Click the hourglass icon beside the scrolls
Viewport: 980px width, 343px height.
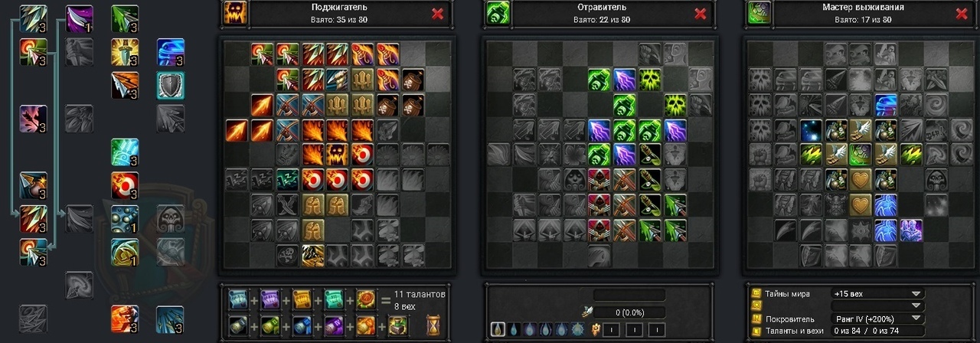pos(433,323)
